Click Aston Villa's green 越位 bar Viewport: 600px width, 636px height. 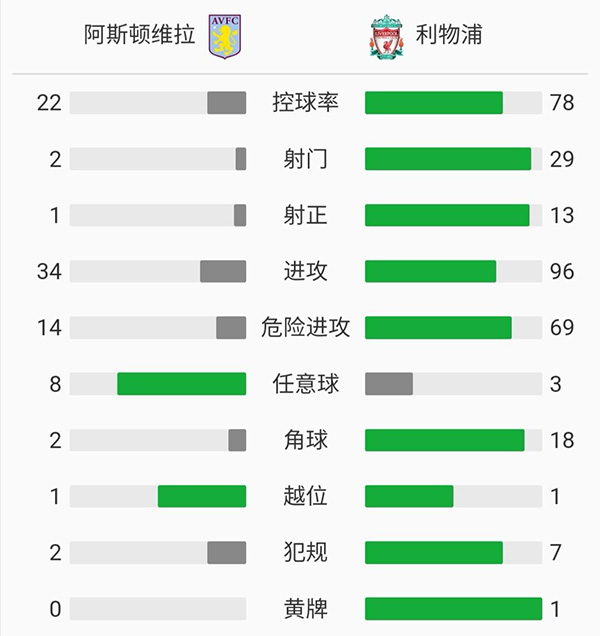[202, 496]
